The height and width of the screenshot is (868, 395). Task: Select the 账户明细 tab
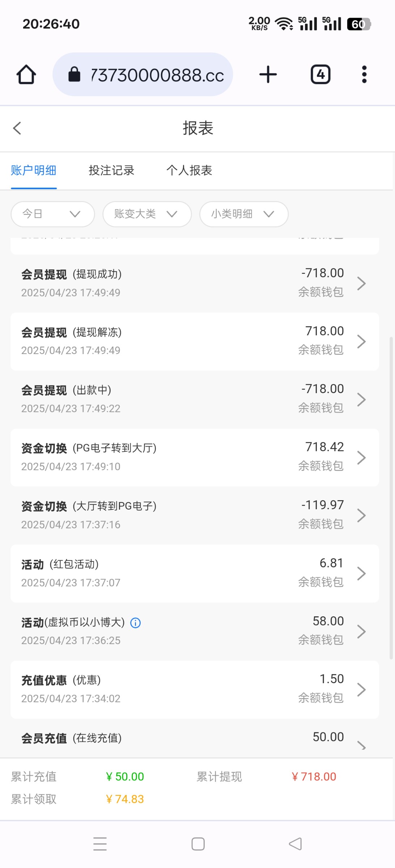point(34,170)
